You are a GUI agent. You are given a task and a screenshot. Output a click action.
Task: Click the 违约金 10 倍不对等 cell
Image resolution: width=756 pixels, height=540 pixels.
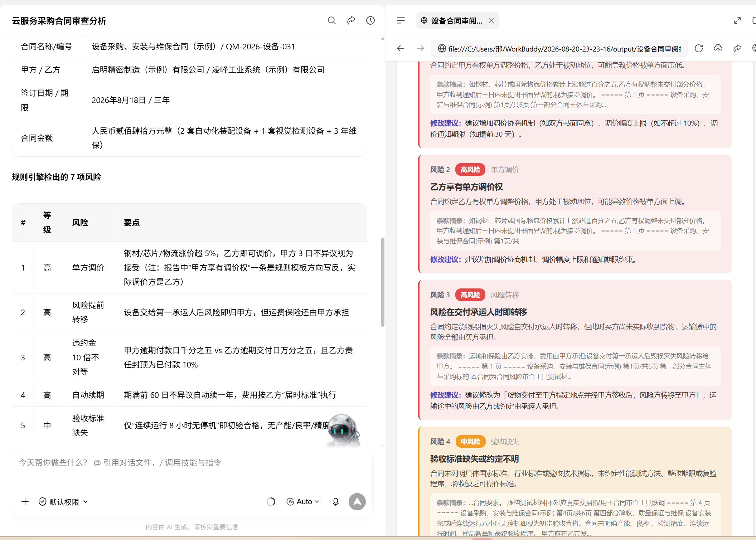coord(89,357)
